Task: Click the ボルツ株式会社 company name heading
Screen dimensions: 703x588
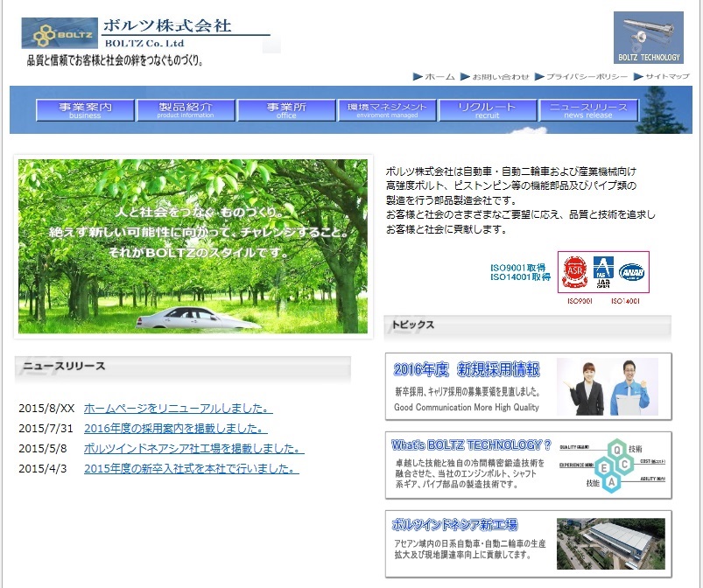Action: coord(167,25)
